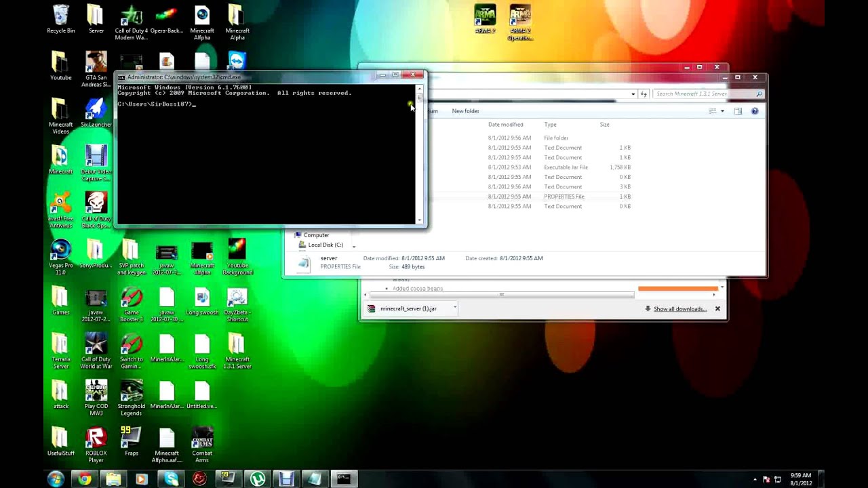Open the Minecraft 1.3.1 Server folder on the desktop
868x488 pixels.
(x=237, y=351)
